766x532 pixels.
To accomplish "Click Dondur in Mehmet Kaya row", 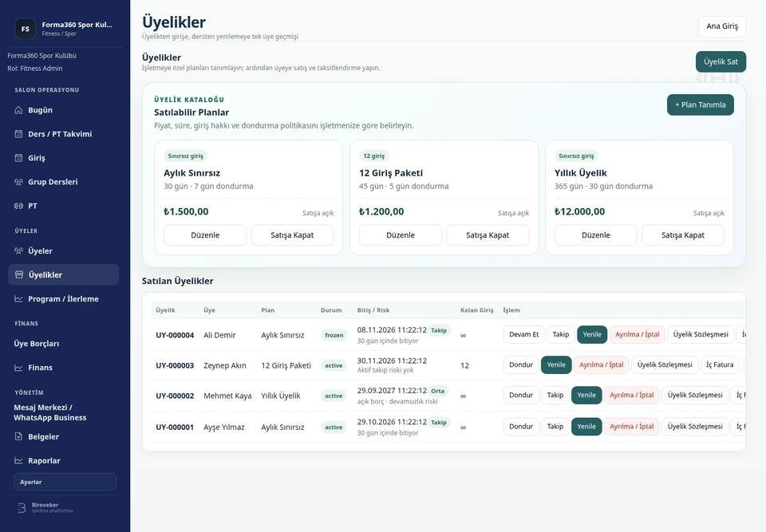I will [x=521, y=396].
